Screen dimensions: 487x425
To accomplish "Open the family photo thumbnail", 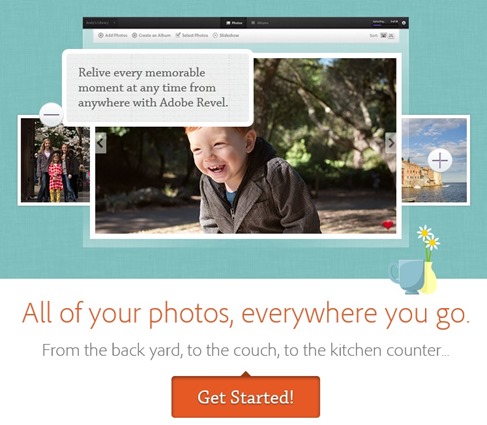I will point(55,160).
